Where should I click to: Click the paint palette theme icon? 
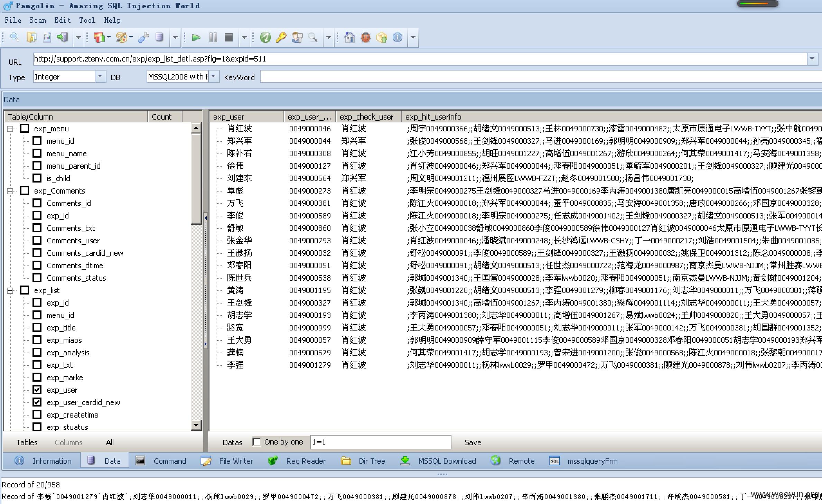[122, 37]
